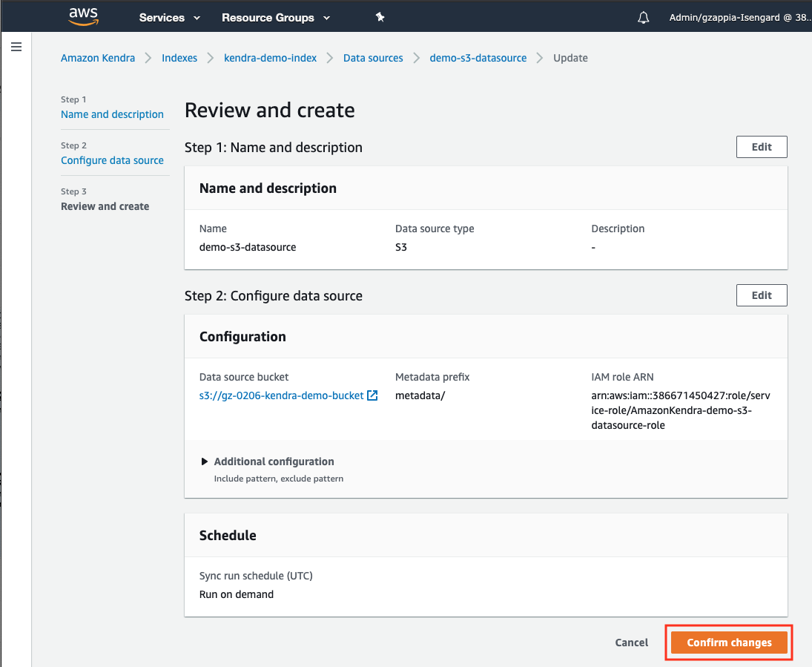
Task: Open the hamburger side navigation menu
Action: coord(16,47)
